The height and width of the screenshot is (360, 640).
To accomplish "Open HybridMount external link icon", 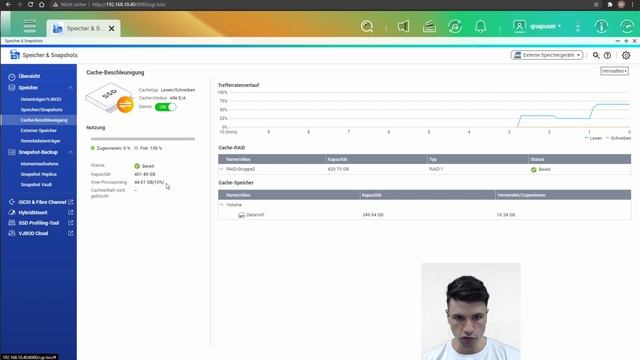I will click(71, 213).
